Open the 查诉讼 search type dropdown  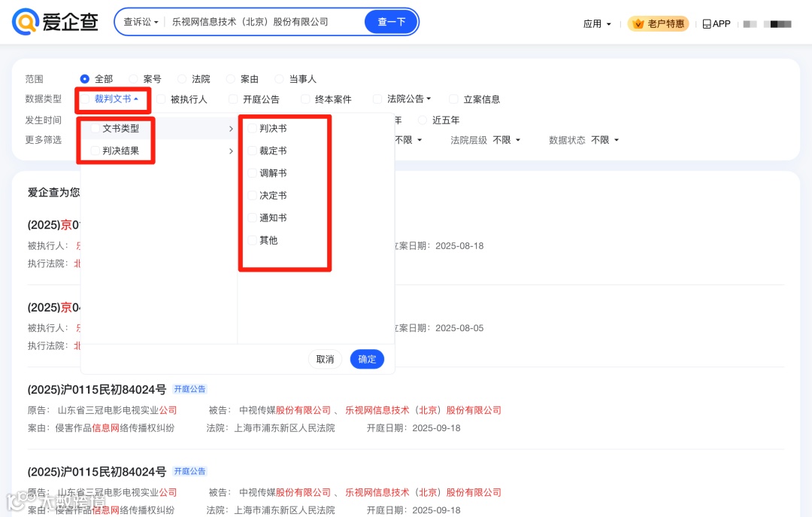(141, 22)
